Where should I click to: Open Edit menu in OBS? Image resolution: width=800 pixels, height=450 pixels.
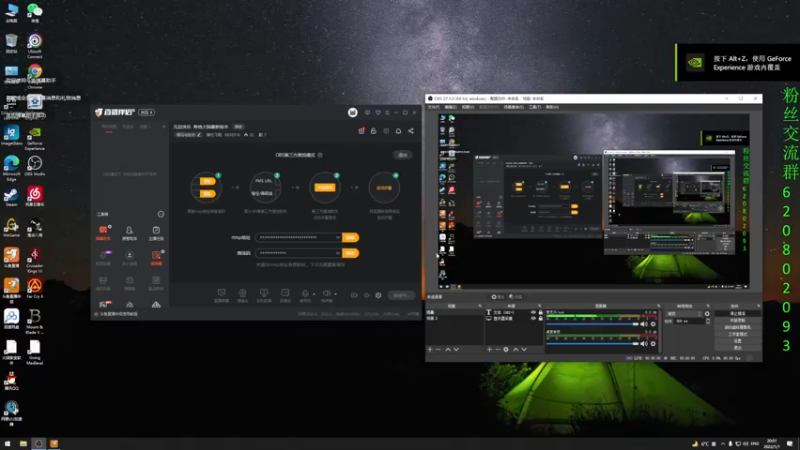[x=451, y=107]
